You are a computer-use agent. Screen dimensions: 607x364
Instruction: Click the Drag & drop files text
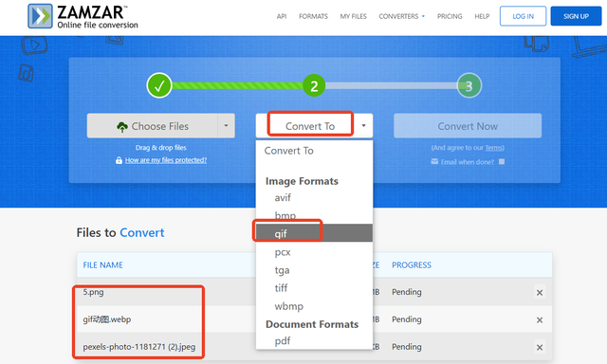point(160,148)
